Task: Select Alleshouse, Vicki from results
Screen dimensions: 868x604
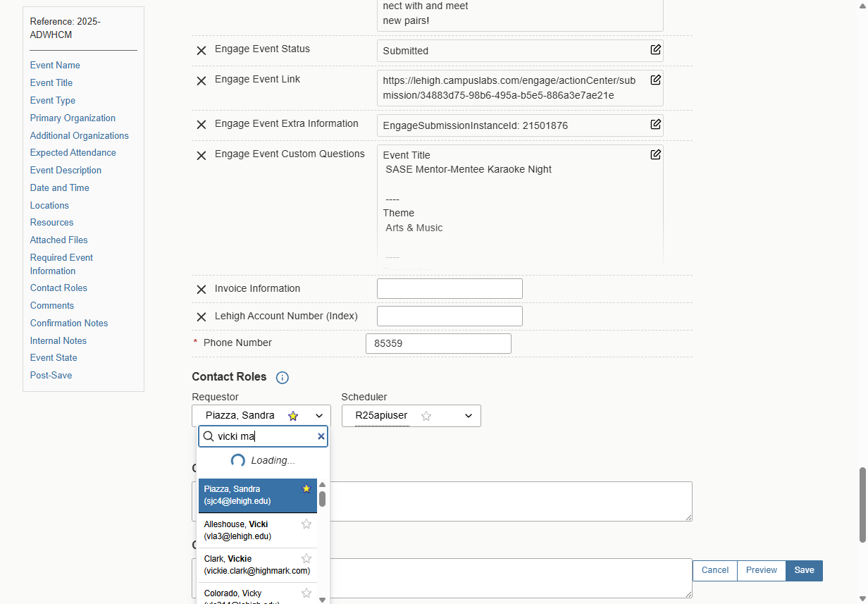Action: (258, 530)
